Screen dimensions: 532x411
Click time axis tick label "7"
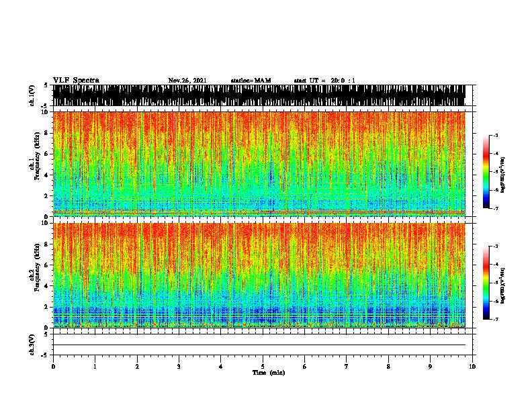tap(347, 367)
